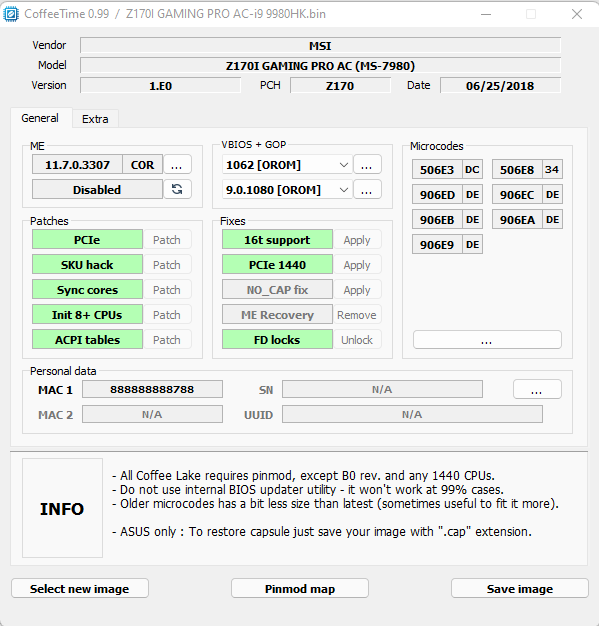599x626 pixels.
Task: Open the Pinmod map
Action: (x=300, y=588)
